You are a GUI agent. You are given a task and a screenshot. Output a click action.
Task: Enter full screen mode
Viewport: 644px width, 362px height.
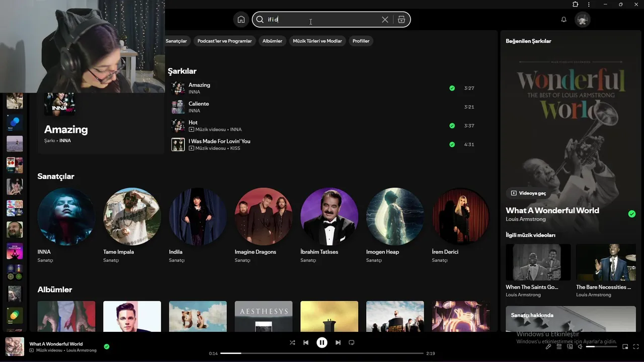[636, 346]
